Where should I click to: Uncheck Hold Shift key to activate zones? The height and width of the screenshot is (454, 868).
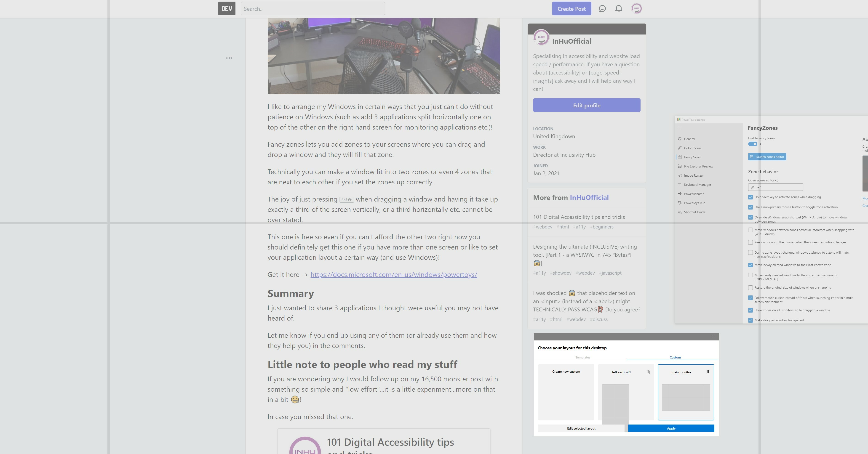point(750,197)
